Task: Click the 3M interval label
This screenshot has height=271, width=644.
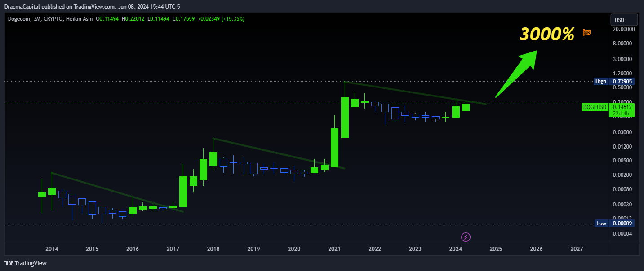Action: pos(37,19)
